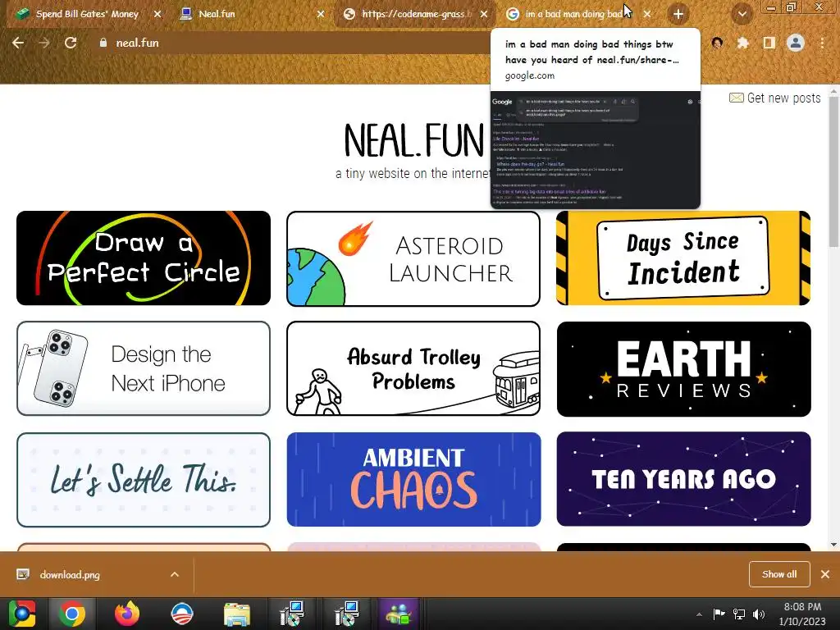Open the network tray icon
The width and height of the screenshot is (840, 630).
coord(739,614)
